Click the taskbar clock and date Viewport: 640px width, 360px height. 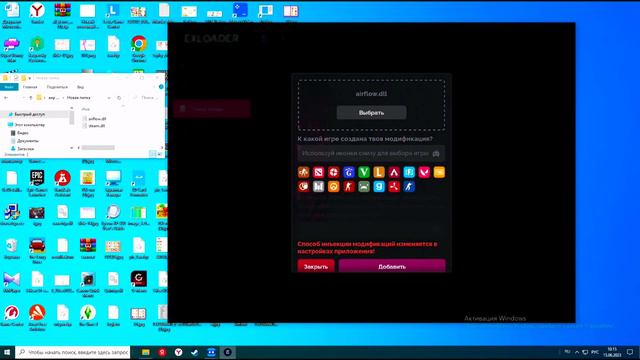coord(612,352)
